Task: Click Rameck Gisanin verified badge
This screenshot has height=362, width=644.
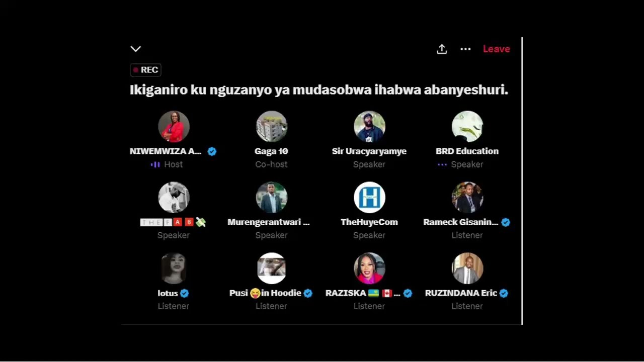Action: click(506, 222)
